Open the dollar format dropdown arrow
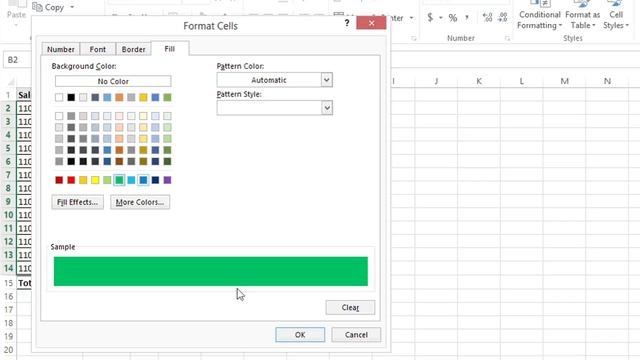Viewport: 640px width, 360px height. (440, 18)
